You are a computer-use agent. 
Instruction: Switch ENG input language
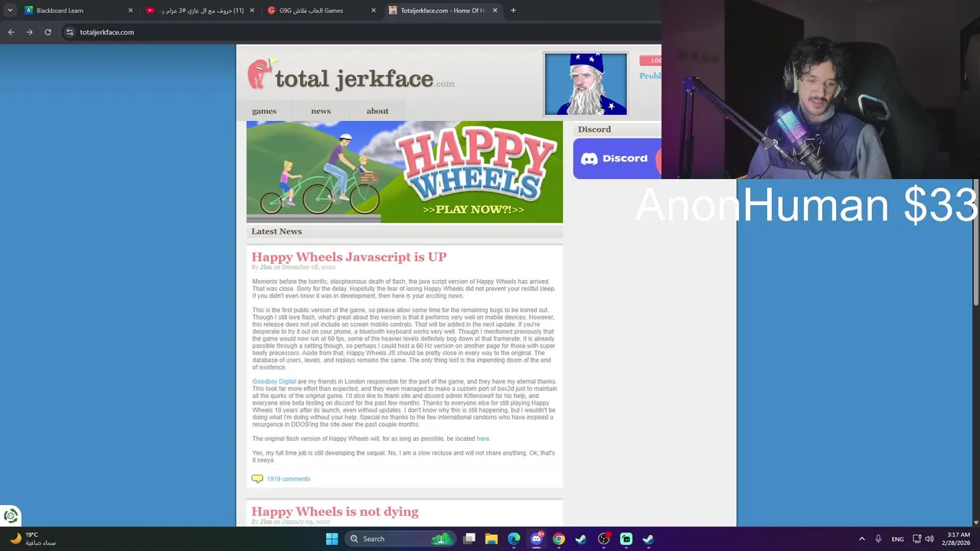[897, 539]
